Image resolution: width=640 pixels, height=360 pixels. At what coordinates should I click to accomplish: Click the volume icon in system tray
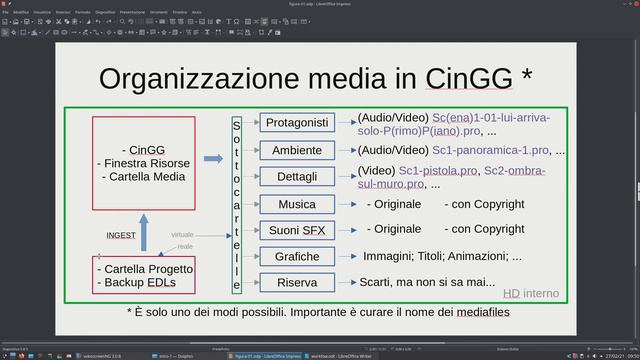point(594,356)
